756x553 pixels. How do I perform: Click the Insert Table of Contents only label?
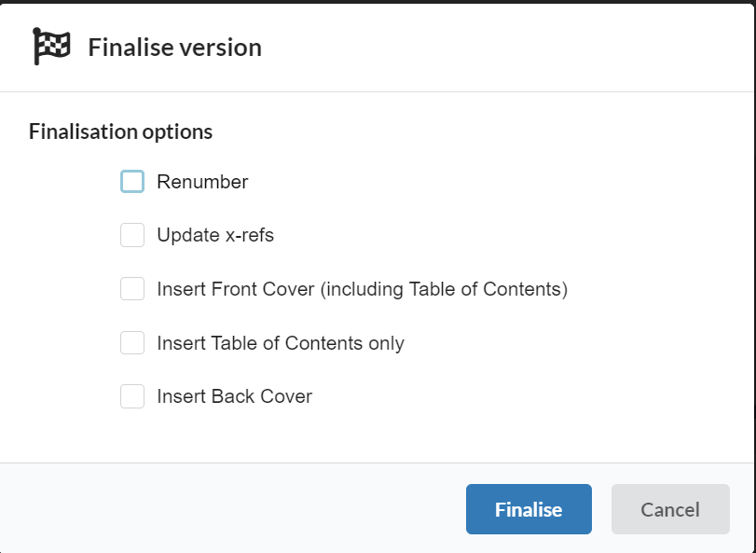click(281, 343)
